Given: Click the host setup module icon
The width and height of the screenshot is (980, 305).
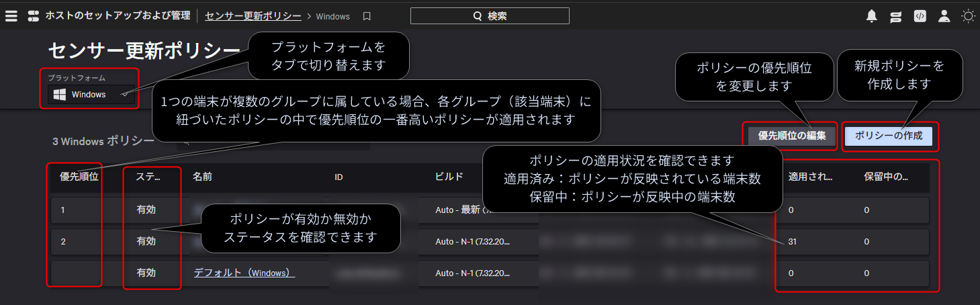Looking at the screenshot, I should click(x=33, y=16).
